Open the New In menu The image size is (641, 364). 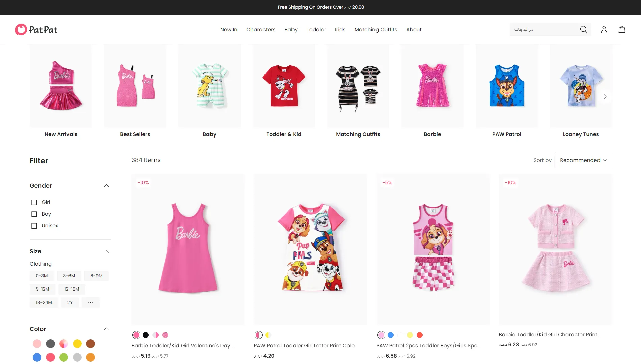(229, 30)
